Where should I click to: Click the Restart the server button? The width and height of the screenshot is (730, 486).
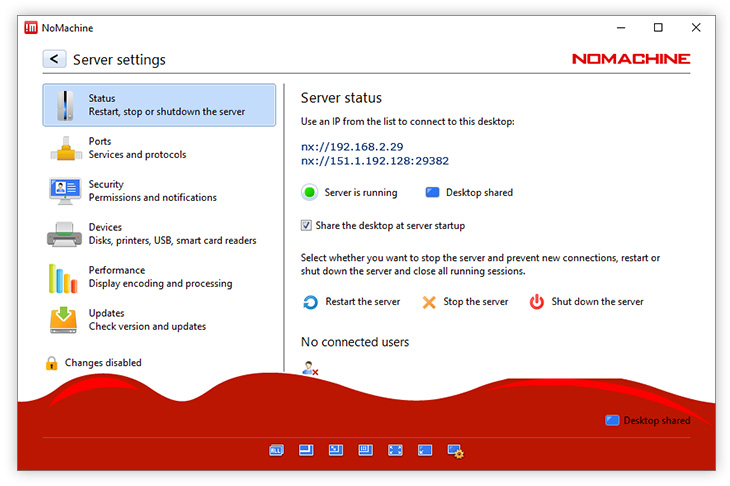(x=351, y=302)
